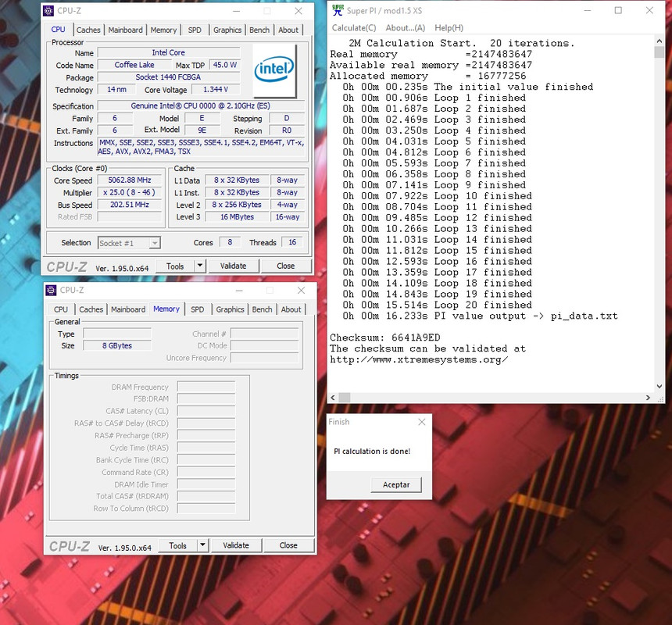Click Tools button in bottom CPU-Z window
Image resolution: width=672 pixels, height=625 pixels.
(x=177, y=545)
